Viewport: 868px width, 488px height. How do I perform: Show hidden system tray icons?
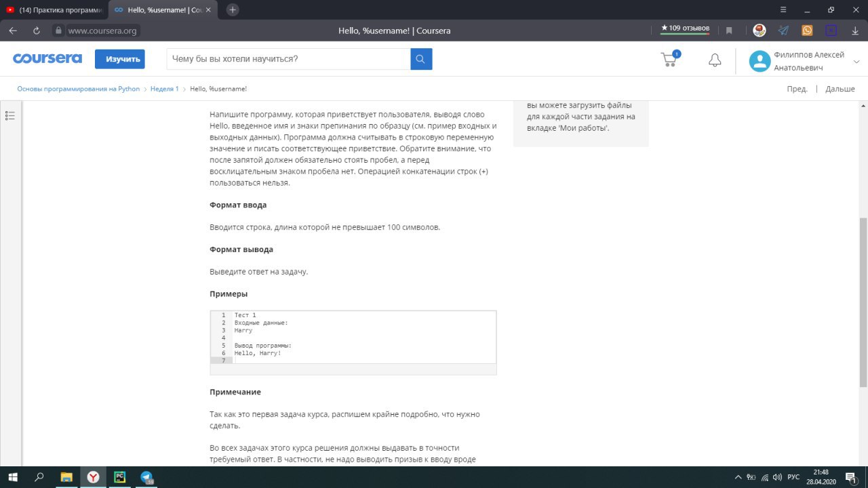[x=738, y=477]
